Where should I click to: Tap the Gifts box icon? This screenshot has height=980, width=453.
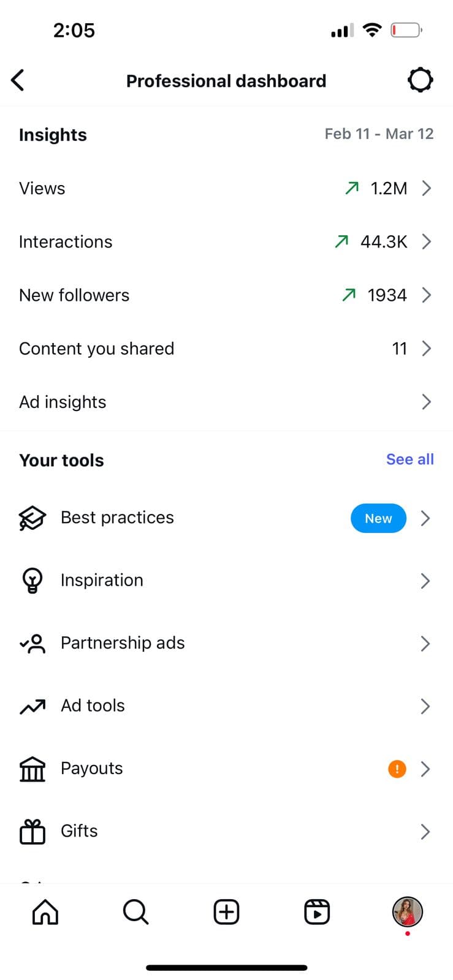click(32, 831)
